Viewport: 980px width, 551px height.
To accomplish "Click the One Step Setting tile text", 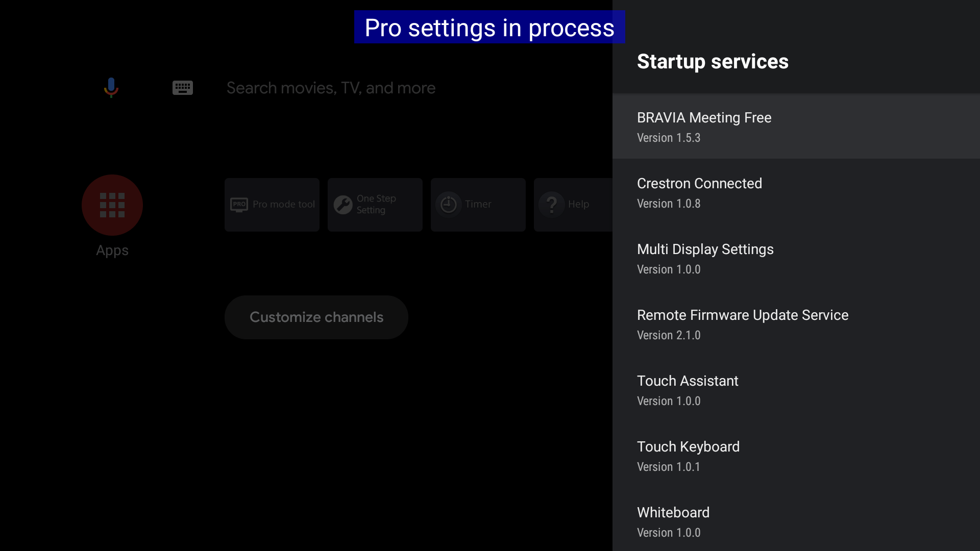I will click(376, 204).
